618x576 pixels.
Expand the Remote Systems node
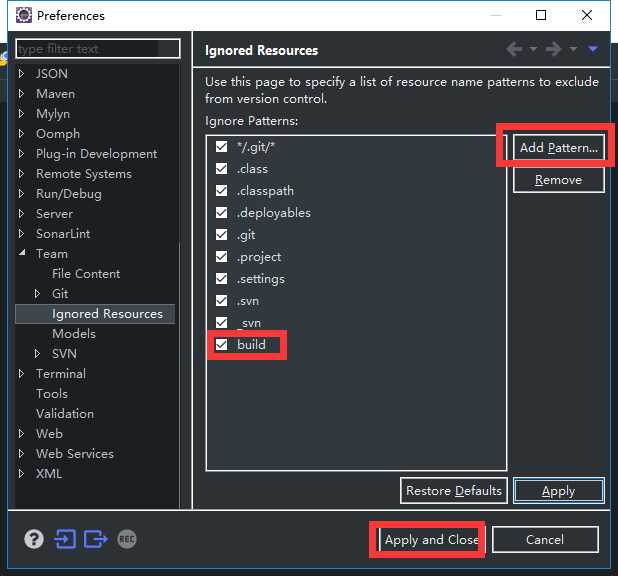click(x=21, y=173)
